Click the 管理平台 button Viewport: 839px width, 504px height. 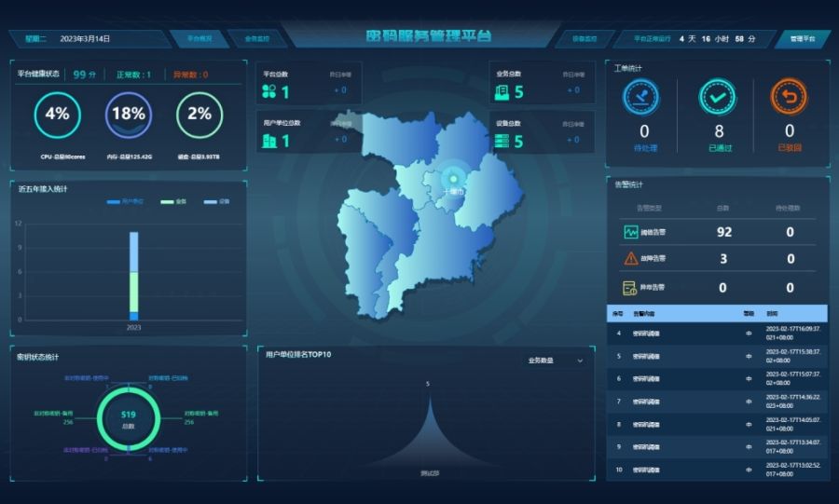tap(802, 39)
